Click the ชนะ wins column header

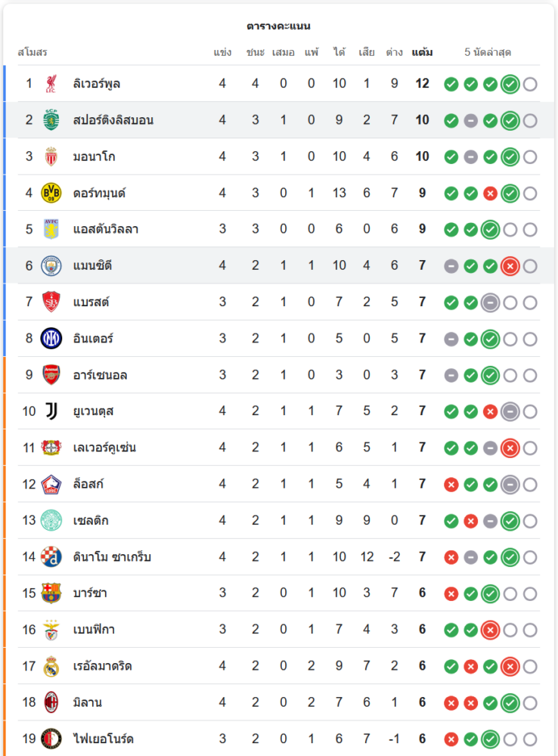point(255,52)
